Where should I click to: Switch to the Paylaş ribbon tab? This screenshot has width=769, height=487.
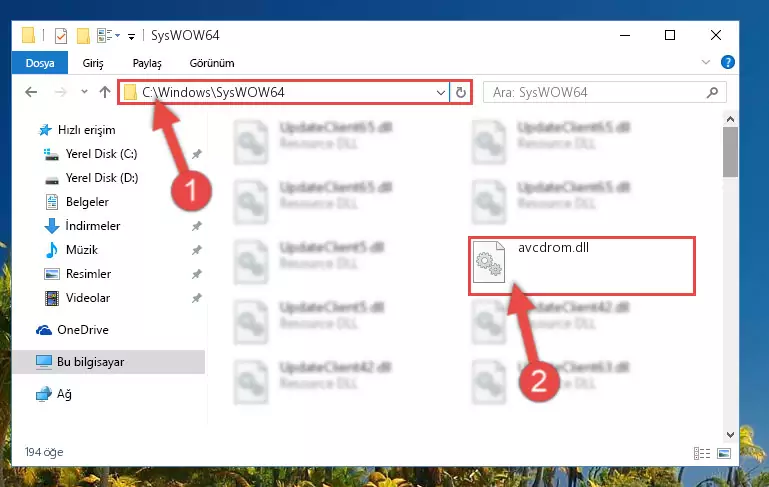tap(147, 63)
